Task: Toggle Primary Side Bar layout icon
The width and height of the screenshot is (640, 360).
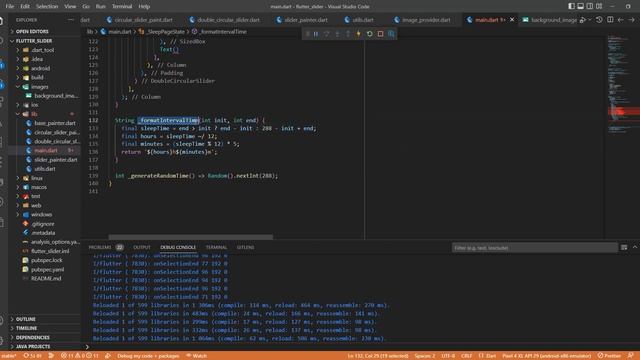Action: pyautogui.click(x=571, y=6)
